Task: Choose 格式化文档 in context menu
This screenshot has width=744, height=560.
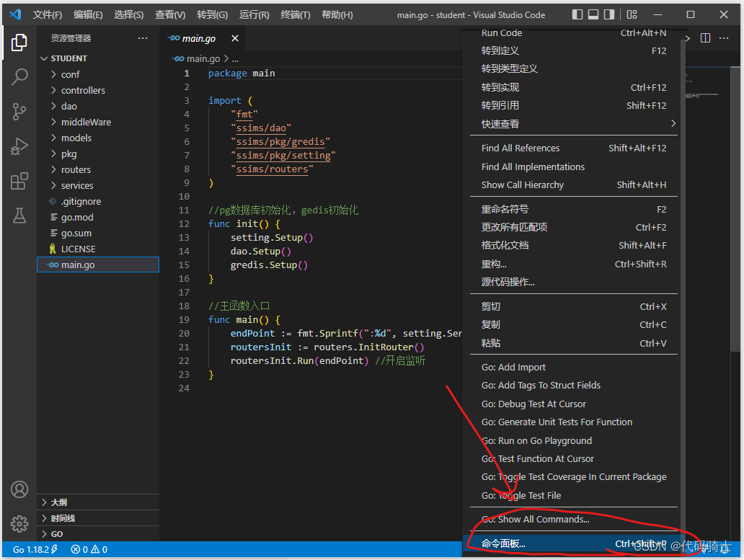Action: tap(574, 245)
